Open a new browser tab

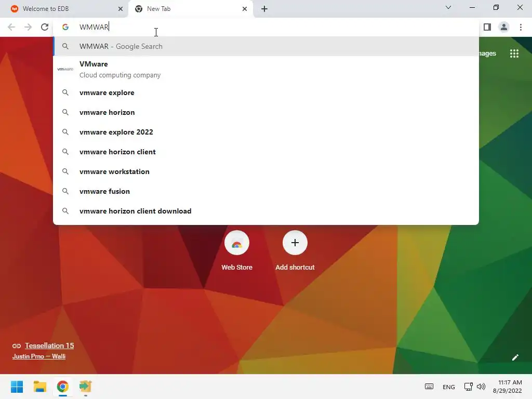pyautogui.click(x=264, y=9)
